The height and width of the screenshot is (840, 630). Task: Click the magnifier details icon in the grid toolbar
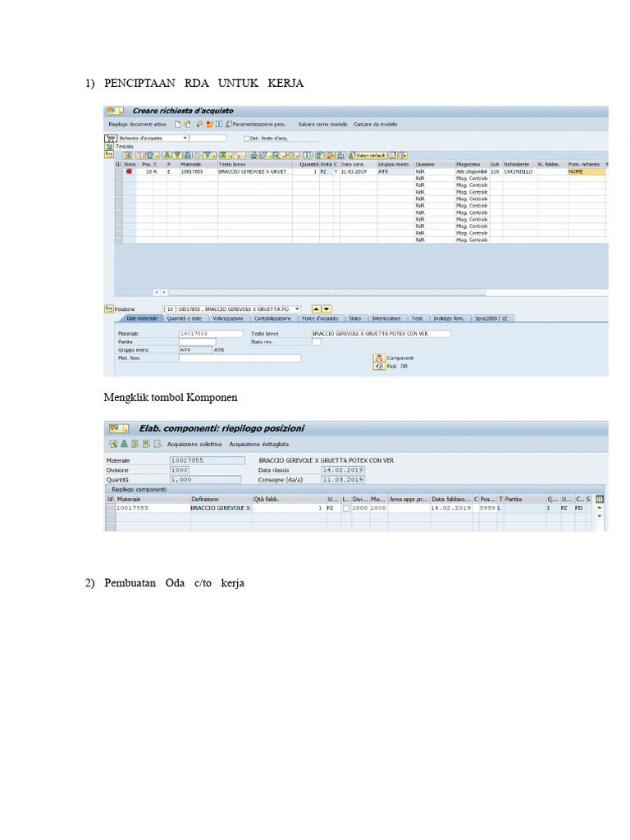pyautogui.click(x=127, y=155)
